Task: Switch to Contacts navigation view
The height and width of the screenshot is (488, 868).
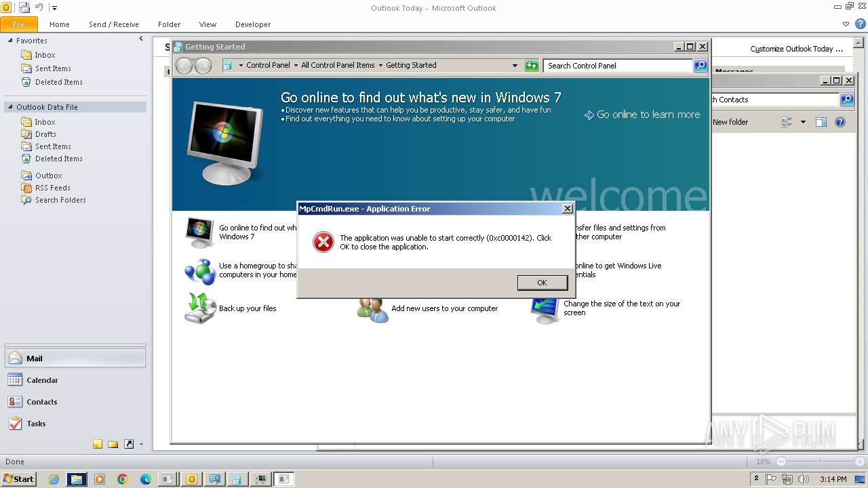Action: [75, 402]
